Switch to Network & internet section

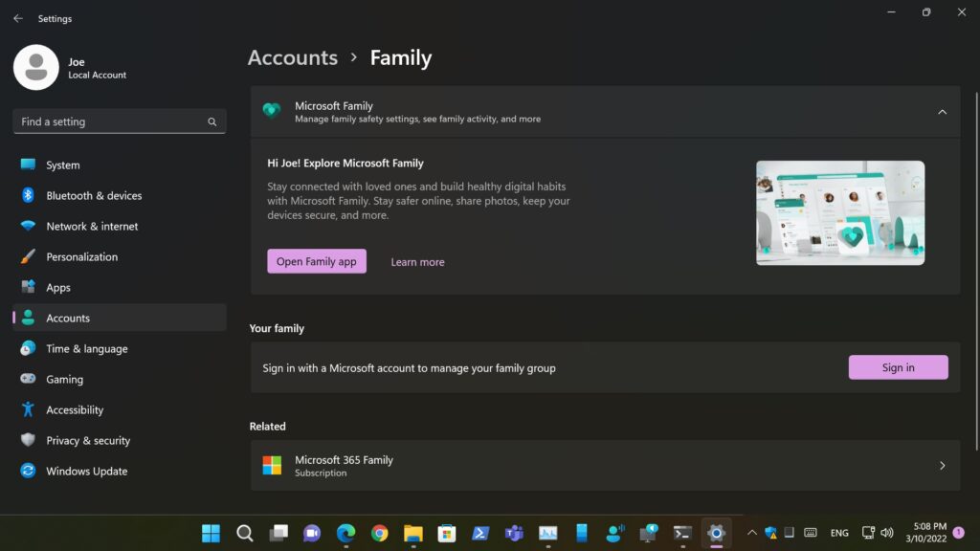(92, 226)
